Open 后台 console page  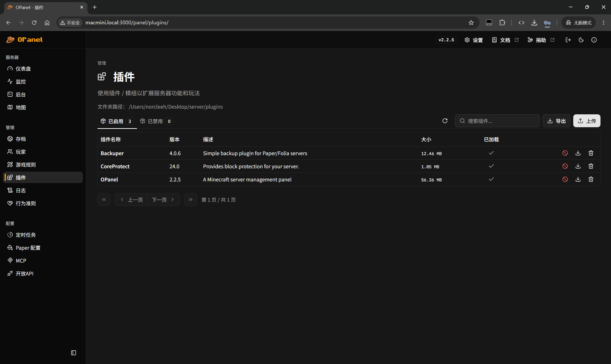[43, 95]
